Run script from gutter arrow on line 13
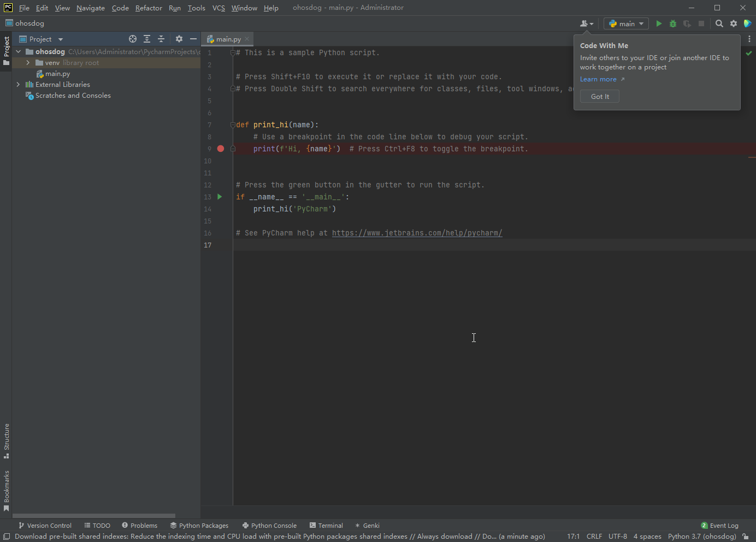Image resolution: width=756 pixels, height=542 pixels. (x=220, y=197)
